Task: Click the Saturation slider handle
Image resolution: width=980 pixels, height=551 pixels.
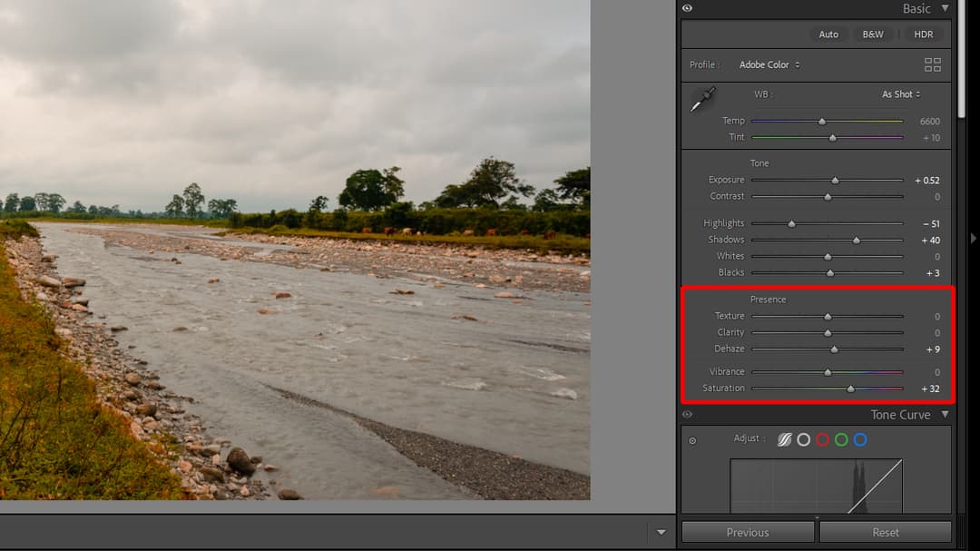Action: [x=850, y=389]
